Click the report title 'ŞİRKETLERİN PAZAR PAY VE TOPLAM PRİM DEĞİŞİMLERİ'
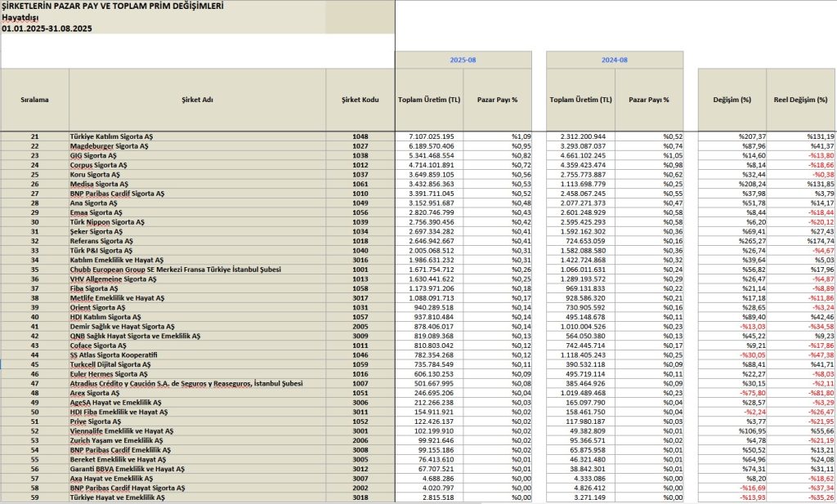Image resolution: width=837 pixels, height=504 pixels. (113, 6)
